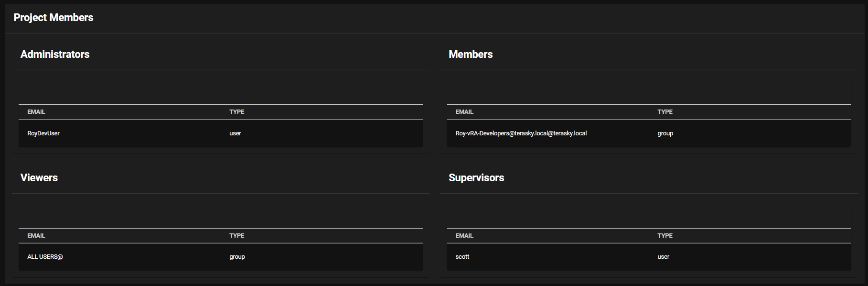Click the Administrators section title

click(x=55, y=55)
